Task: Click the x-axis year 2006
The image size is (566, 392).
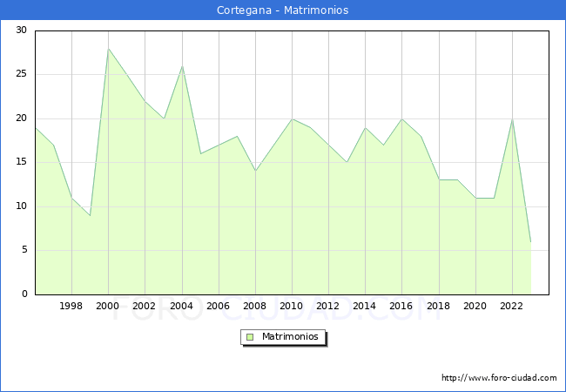Action: pyautogui.click(x=218, y=306)
